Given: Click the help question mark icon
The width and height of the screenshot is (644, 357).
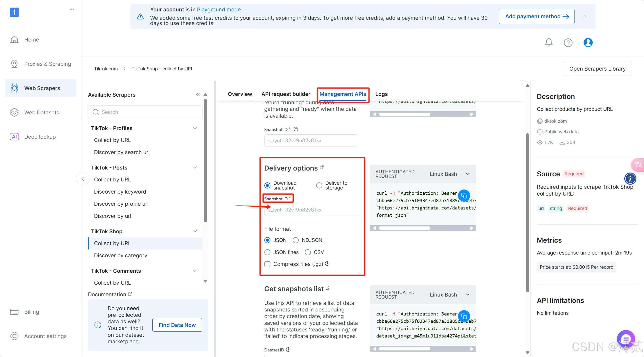Looking at the screenshot, I should (x=568, y=43).
